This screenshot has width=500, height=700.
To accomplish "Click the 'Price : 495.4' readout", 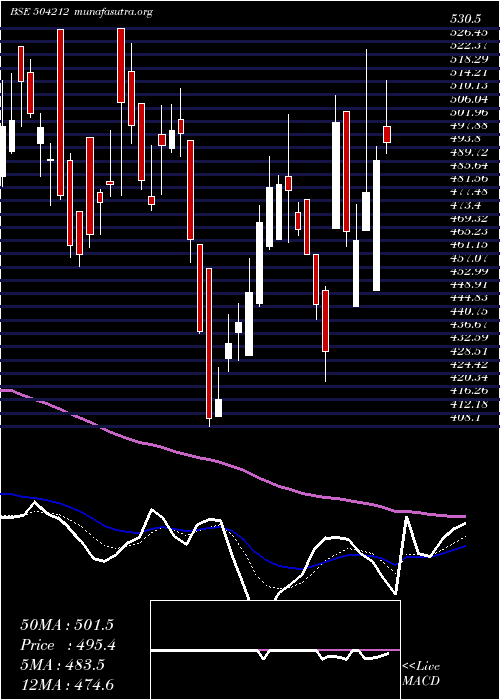I will pyautogui.click(x=68, y=645).
